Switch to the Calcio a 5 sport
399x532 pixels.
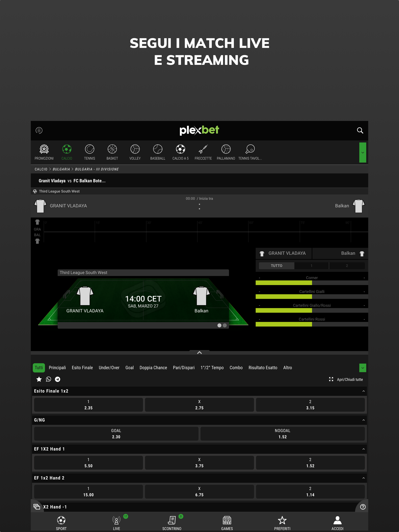[180, 152]
